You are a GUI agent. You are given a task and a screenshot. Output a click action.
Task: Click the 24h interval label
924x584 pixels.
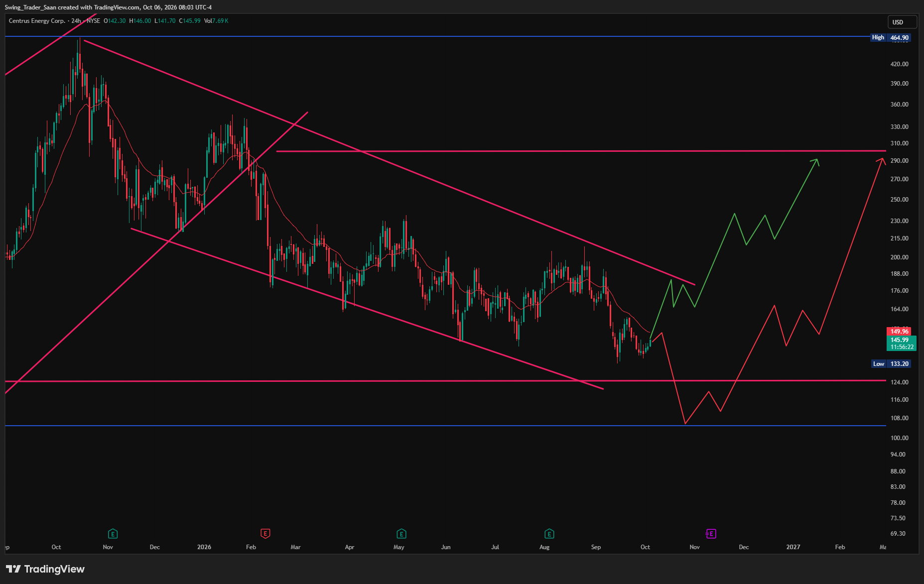point(76,21)
